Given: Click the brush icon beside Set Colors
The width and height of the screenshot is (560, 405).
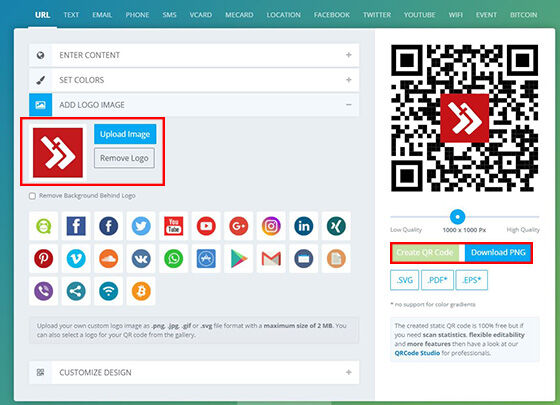Looking at the screenshot, I should 41,80.
